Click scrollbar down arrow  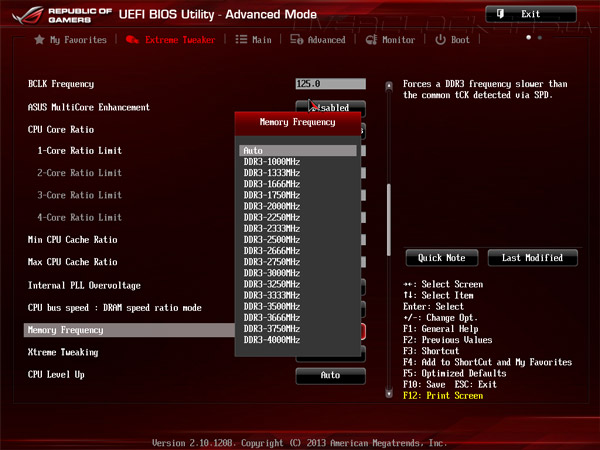pyautogui.click(x=389, y=393)
